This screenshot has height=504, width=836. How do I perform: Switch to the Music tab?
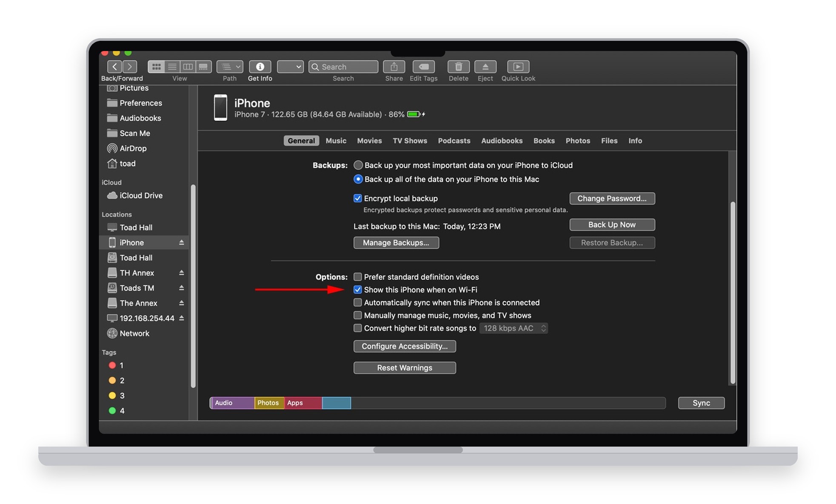tap(336, 141)
